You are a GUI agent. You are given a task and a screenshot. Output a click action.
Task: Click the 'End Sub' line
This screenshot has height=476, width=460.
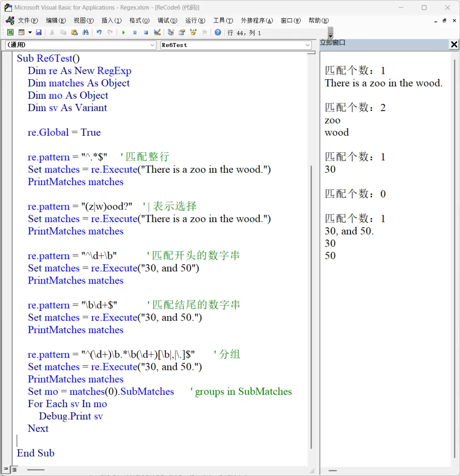click(x=35, y=453)
